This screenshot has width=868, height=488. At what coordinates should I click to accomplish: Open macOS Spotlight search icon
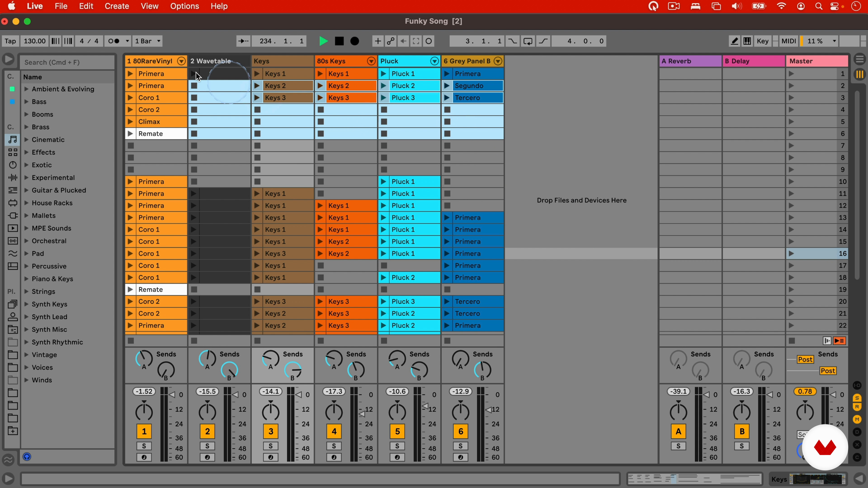click(819, 6)
